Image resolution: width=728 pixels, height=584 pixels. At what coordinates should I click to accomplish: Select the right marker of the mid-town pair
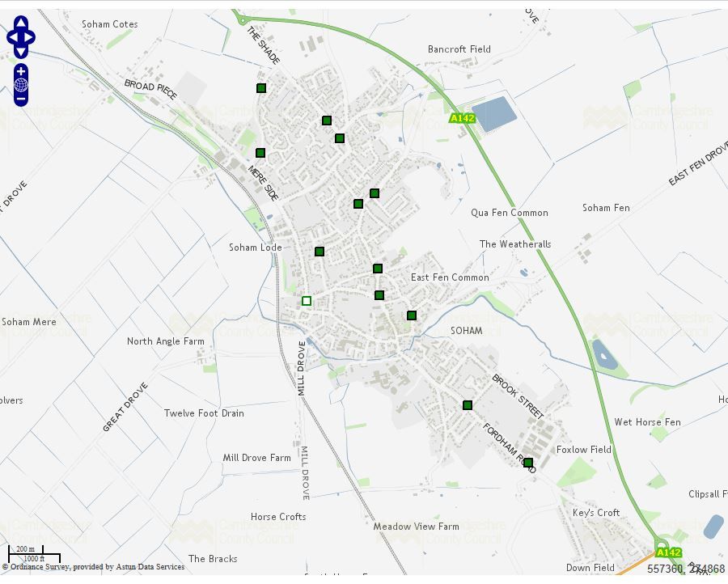pos(375,193)
